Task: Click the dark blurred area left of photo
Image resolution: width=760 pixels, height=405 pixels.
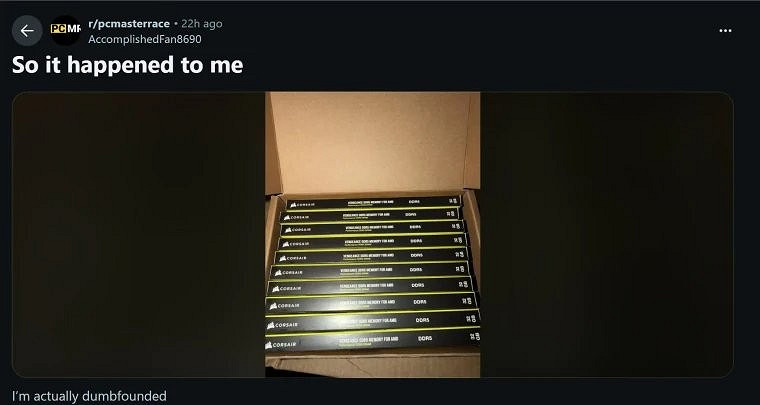Action: pyautogui.click(x=138, y=235)
